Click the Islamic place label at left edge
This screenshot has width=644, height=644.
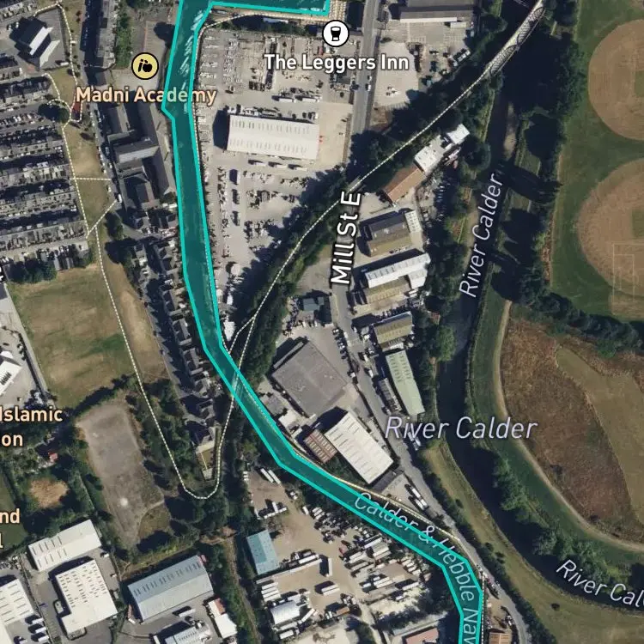click(x=31, y=415)
